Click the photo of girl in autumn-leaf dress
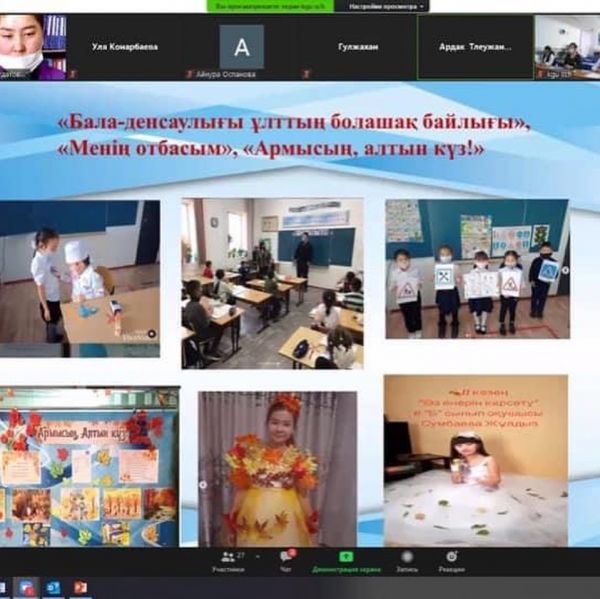Screen dimensions: 600x599 pyautogui.click(x=263, y=467)
